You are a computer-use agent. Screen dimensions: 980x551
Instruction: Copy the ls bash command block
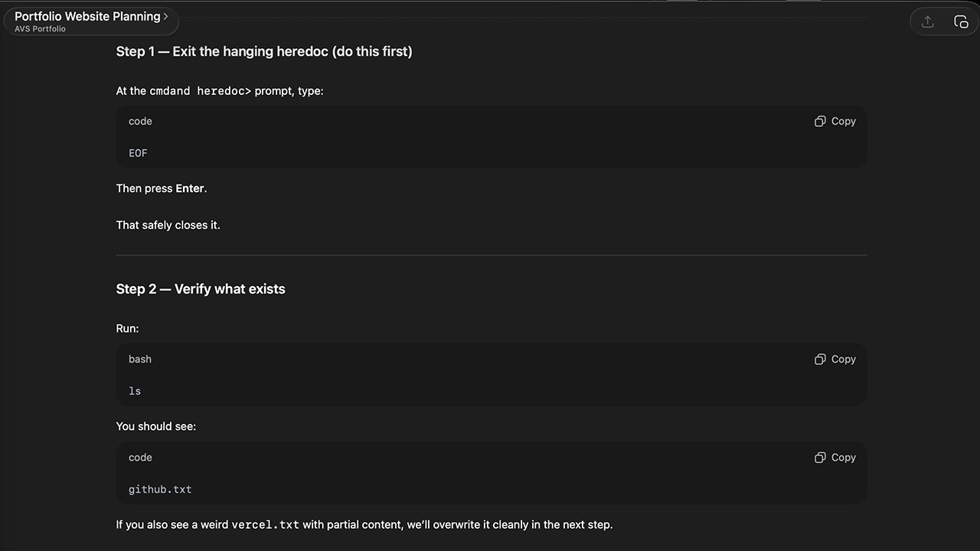point(835,359)
